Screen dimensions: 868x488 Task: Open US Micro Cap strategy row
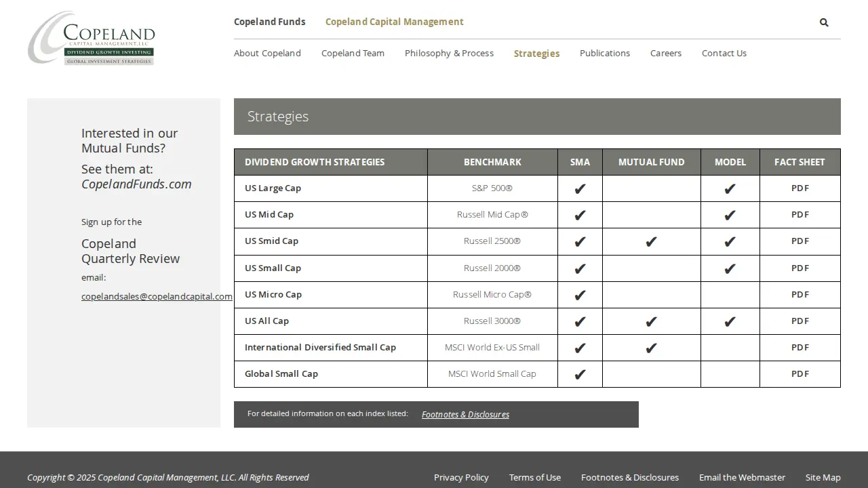273,294
